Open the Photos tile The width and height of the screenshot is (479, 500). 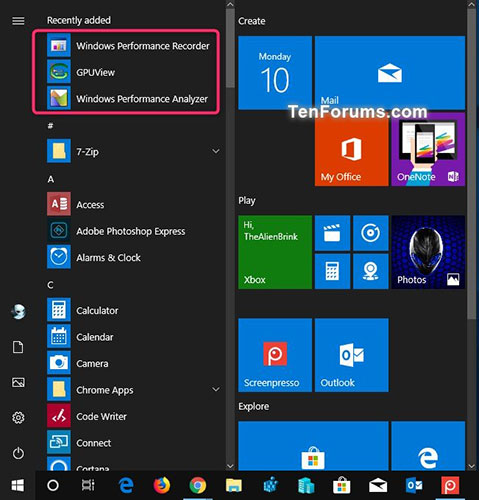428,252
